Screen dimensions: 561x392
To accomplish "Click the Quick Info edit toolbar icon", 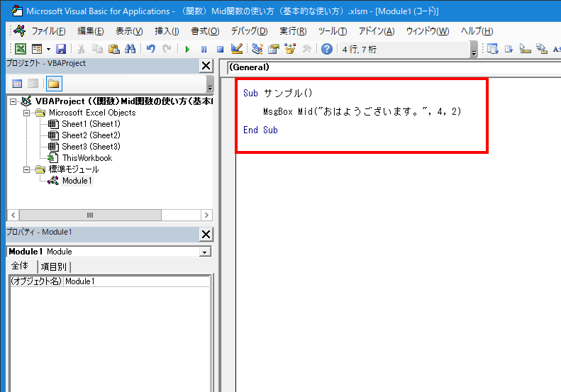I will (x=526, y=49).
